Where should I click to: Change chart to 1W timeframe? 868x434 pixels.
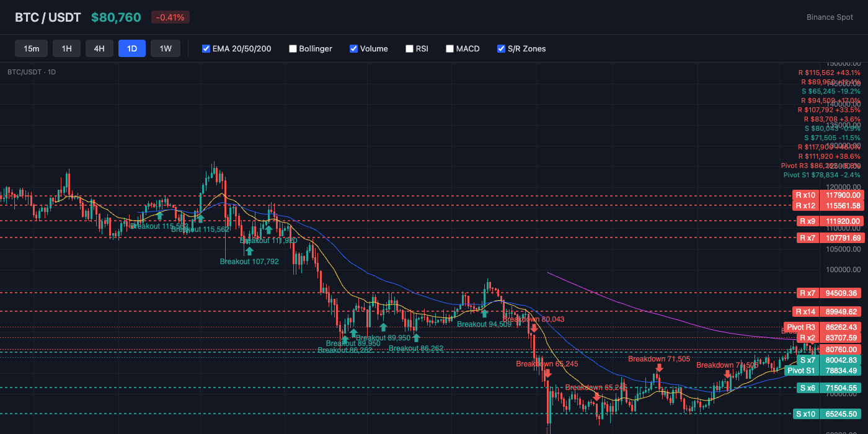click(x=166, y=48)
